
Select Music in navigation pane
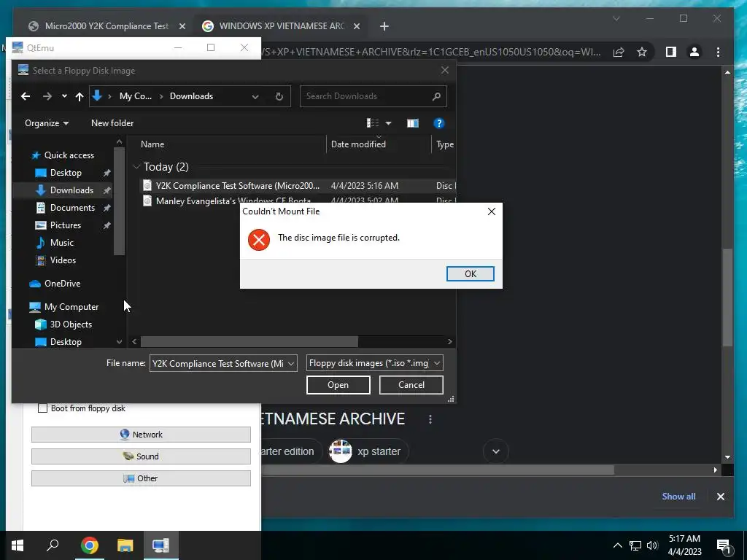pyautogui.click(x=61, y=243)
